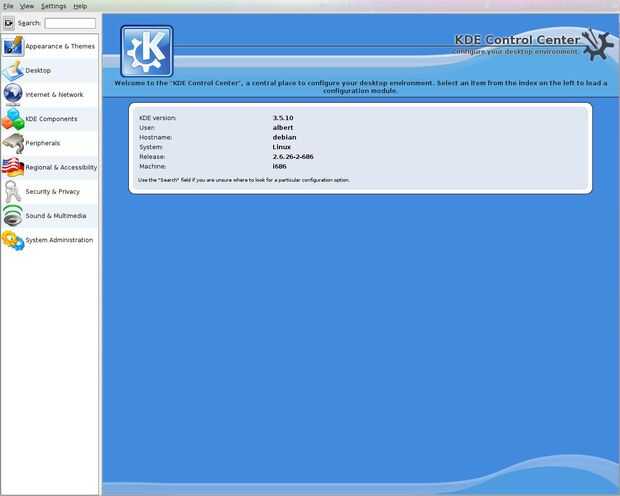Screen dimensions: 620x496
Task: Select the System Administration label
Action: 59,240
